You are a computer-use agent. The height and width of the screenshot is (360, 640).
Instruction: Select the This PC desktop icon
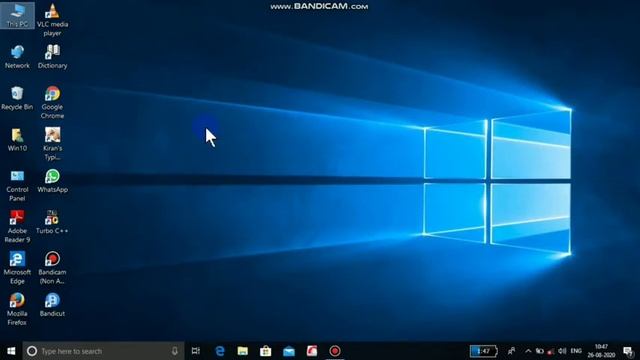point(17,15)
